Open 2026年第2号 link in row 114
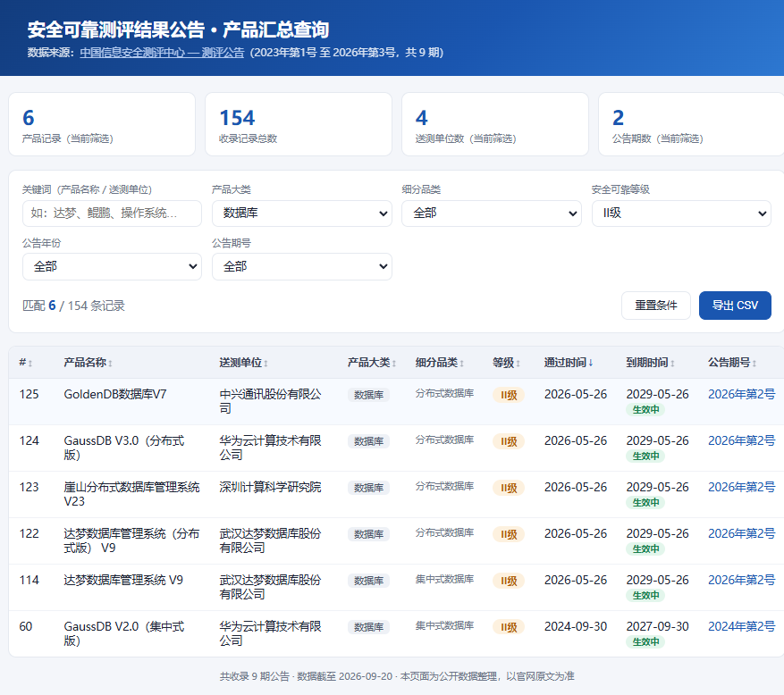This screenshot has height=695, width=784. pyautogui.click(x=741, y=580)
